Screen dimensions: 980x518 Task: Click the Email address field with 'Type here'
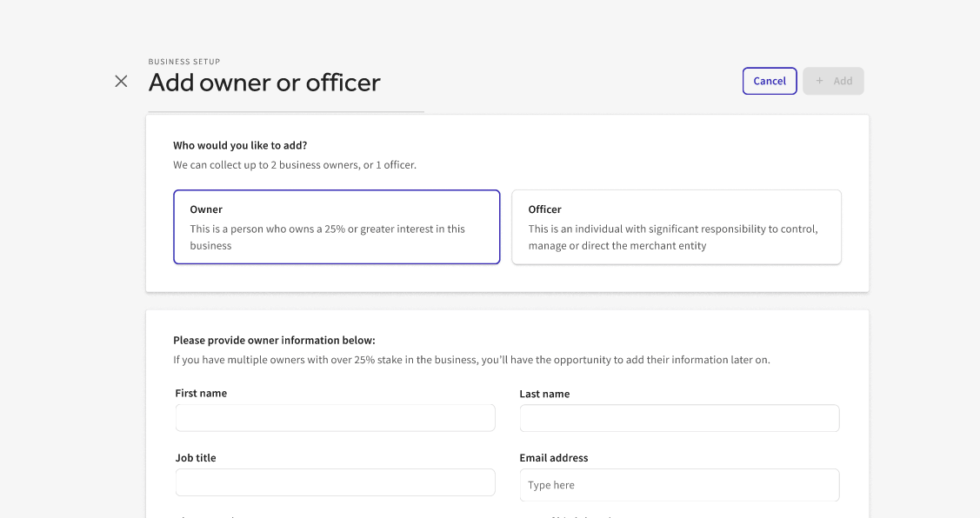tap(679, 485)
